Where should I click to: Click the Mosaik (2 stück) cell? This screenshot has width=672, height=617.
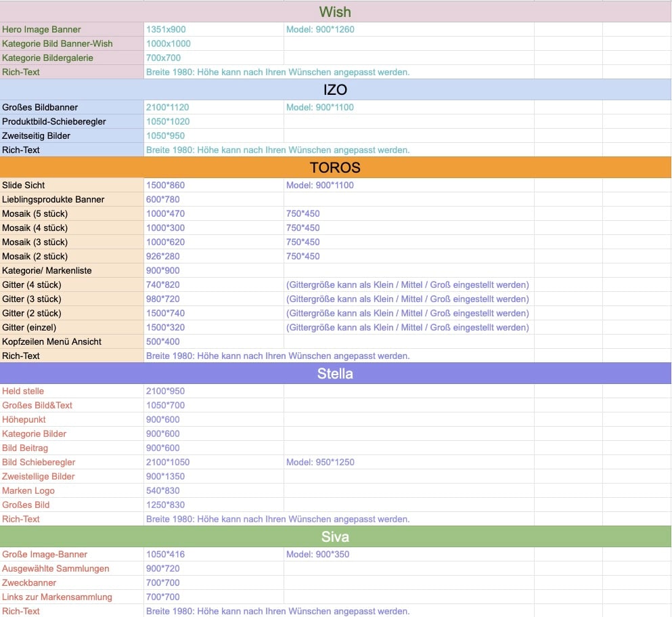point(72,256)
